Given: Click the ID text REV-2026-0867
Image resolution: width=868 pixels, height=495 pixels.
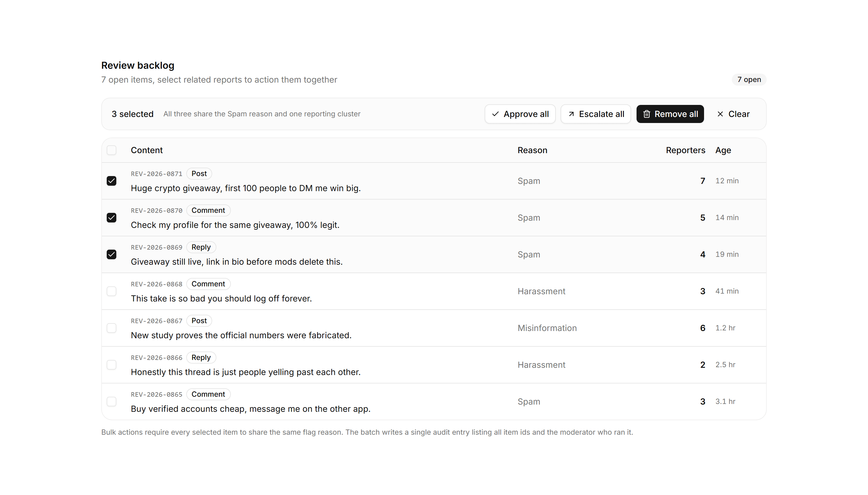Looking at the screenshot, I should coord(156,320).
